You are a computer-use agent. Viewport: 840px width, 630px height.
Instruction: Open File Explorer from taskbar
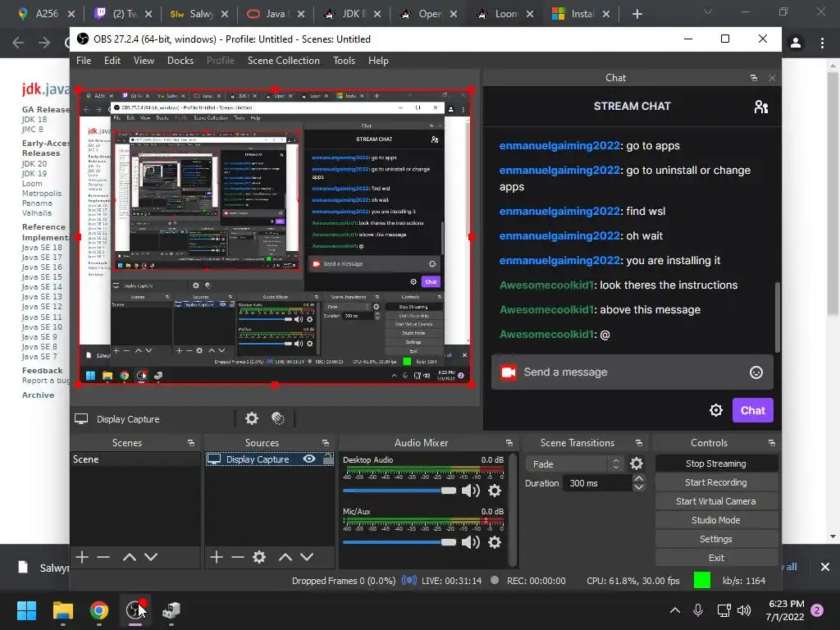click(x=62, y=610)
